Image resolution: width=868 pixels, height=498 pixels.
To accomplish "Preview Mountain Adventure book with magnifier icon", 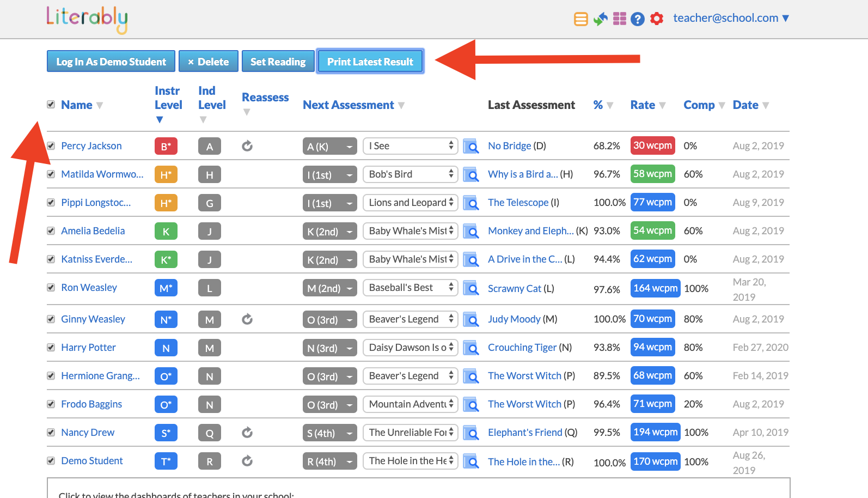I will coord(471,405).
